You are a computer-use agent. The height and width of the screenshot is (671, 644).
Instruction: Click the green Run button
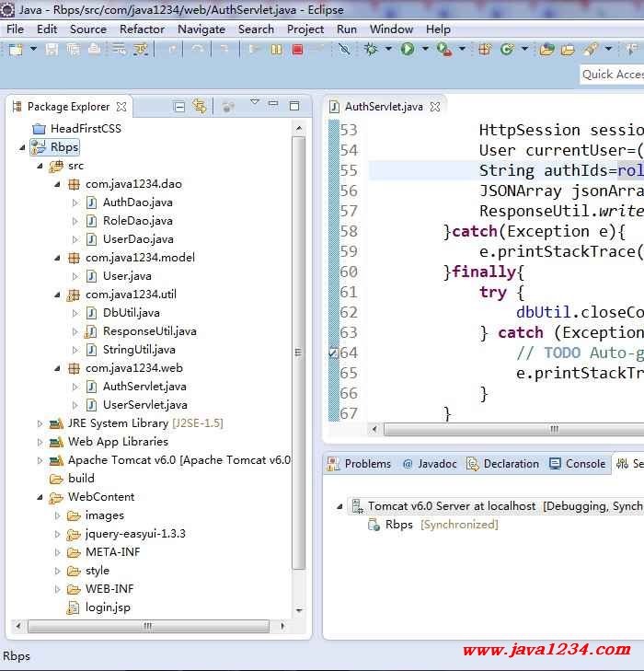coord(408,49)
